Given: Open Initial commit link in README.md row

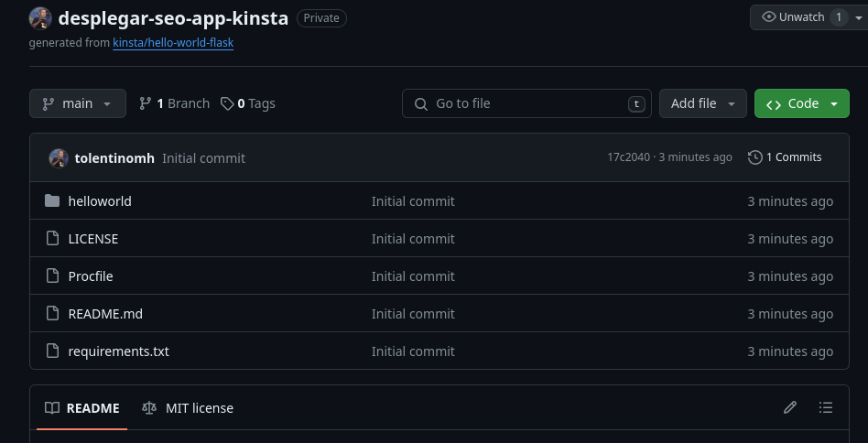Looking at the screenshot, I should (x=413, y=314).
